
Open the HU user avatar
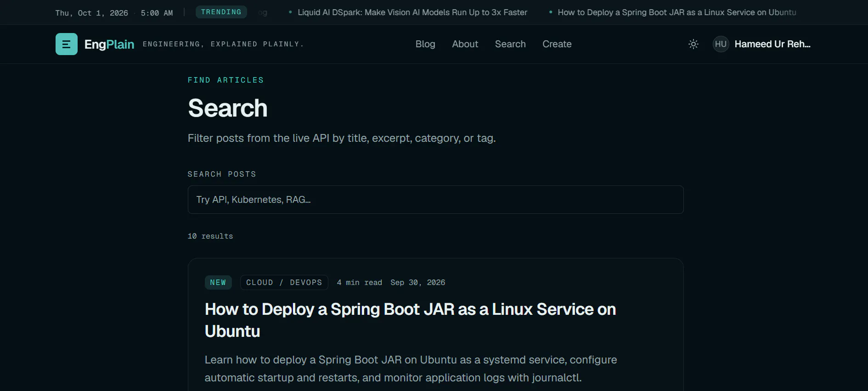[x=721, y=44]
